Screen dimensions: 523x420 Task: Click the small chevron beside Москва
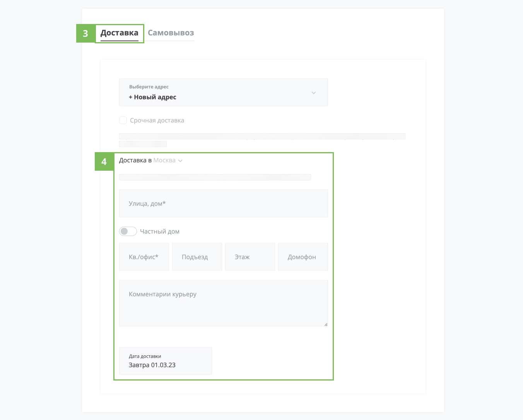(180, 161)
